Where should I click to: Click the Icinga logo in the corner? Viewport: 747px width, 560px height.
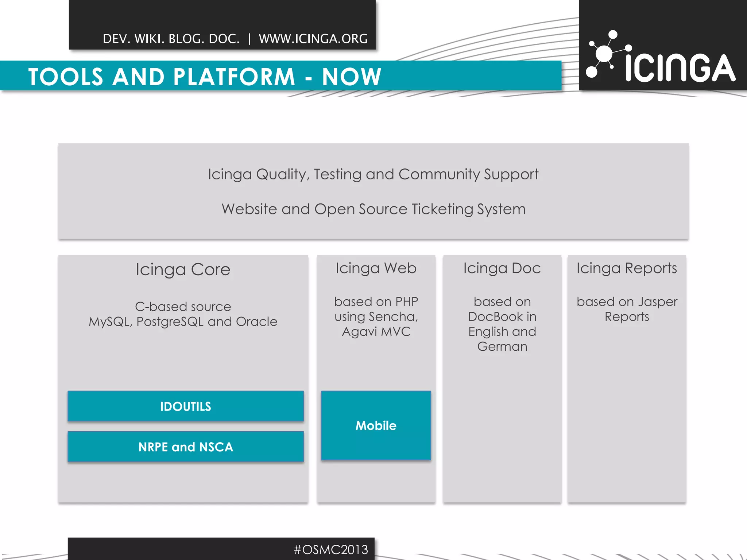click(661, 56)
